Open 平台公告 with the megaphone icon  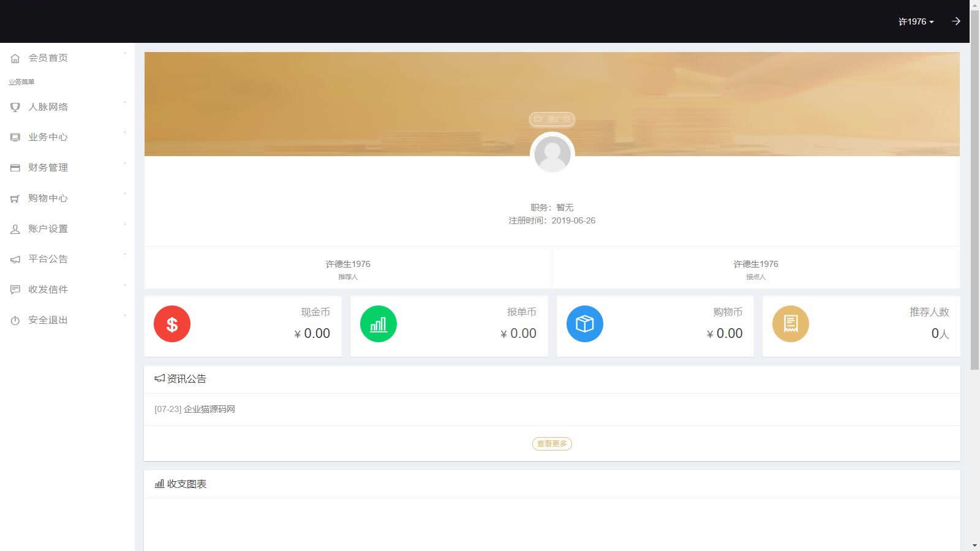[15, 259]
